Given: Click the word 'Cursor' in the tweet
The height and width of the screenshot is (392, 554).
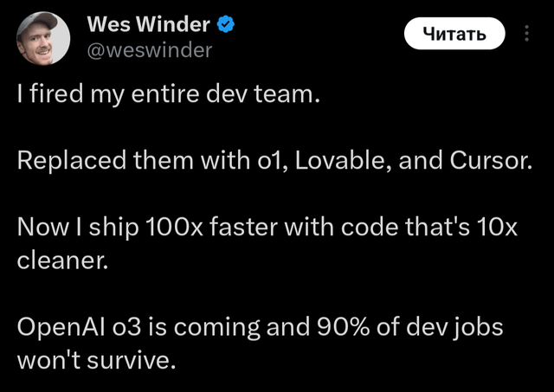Looking at the screenshot, I should (x=488, y=164).
